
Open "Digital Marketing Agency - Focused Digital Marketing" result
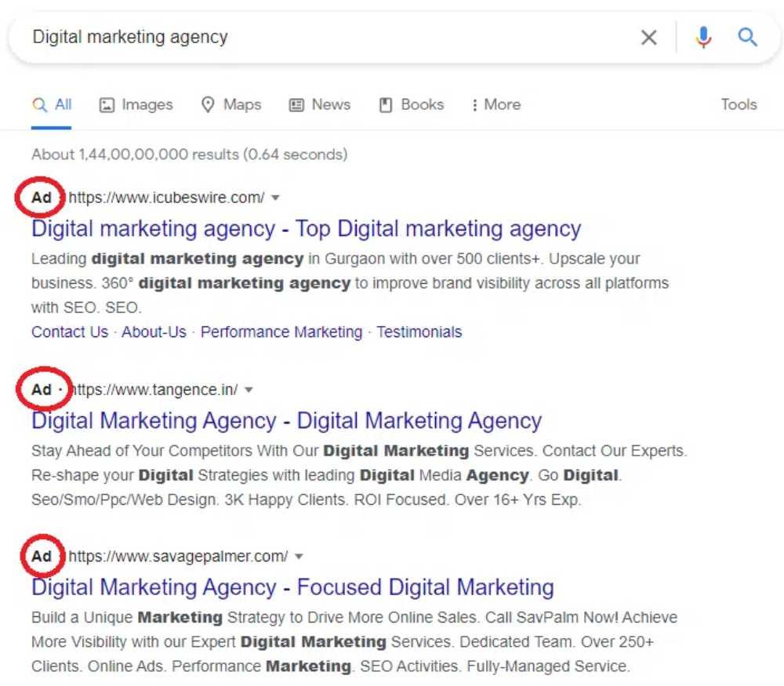click(x=292, y=587)
